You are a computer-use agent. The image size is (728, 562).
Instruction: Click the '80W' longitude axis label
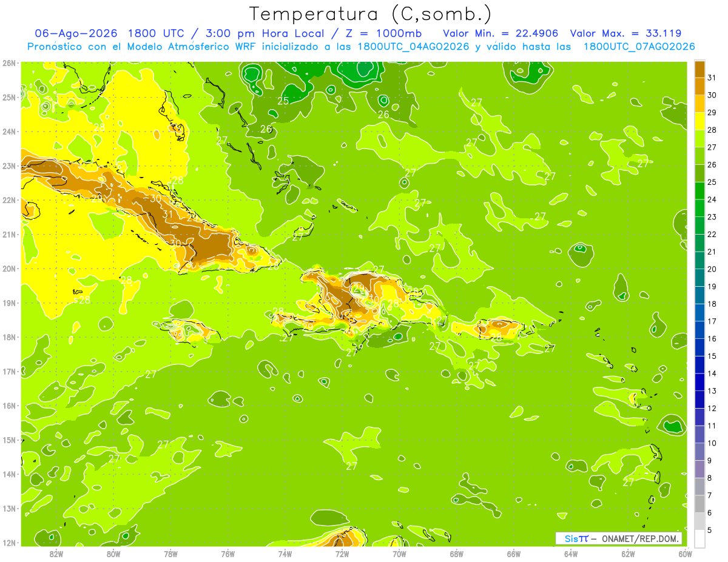click(113, 554)
